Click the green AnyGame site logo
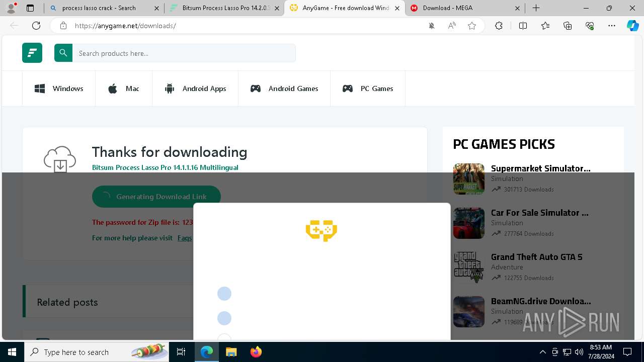 click(x=32, y=53)
